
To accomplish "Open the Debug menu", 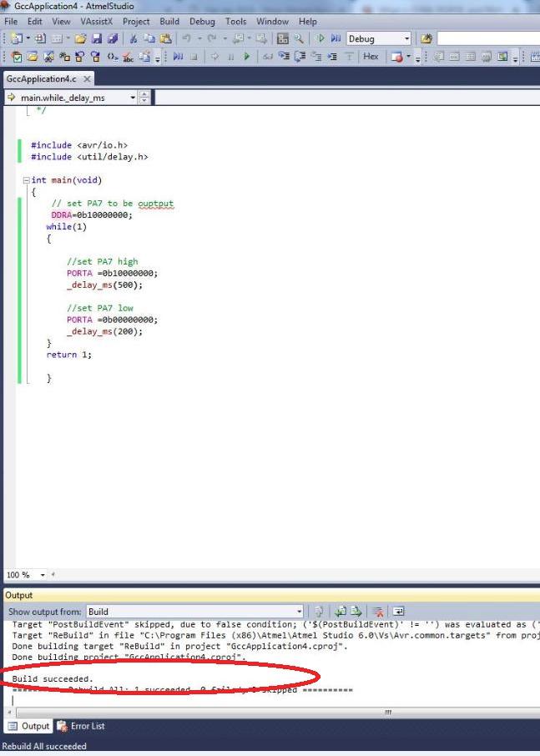I will coord(202,21).
